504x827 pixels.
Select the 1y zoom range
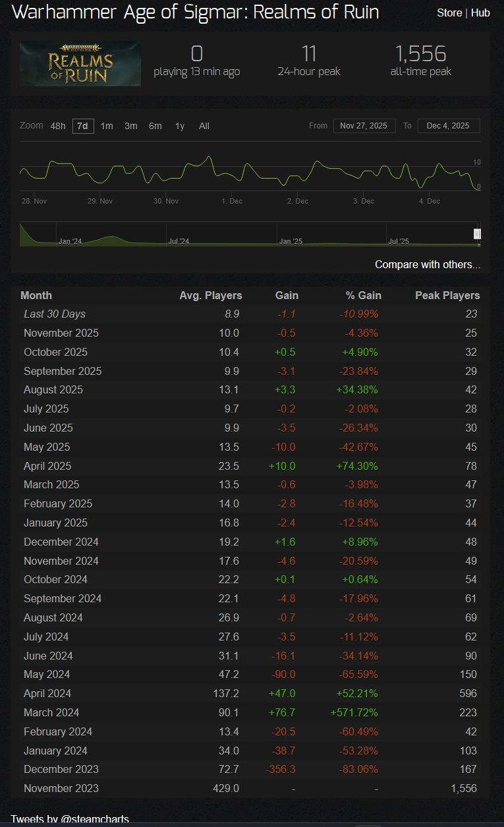click(x=180, y=126)
